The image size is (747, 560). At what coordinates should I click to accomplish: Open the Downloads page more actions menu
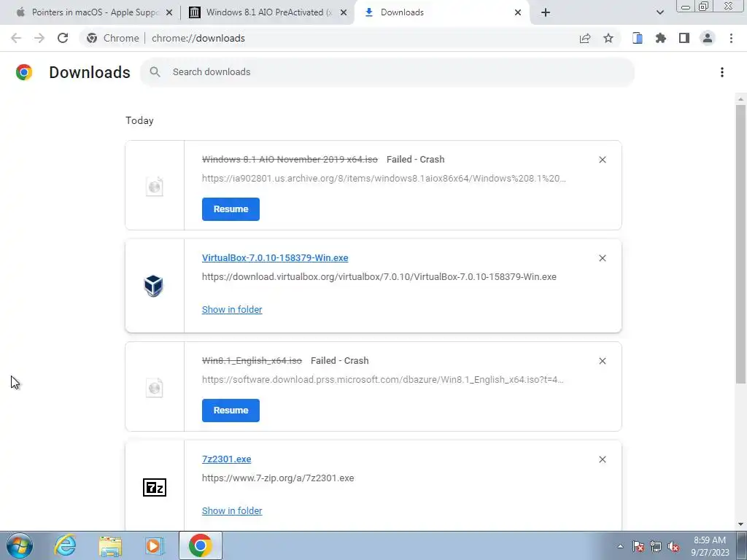pyautogui.click(x=722, y=72)
